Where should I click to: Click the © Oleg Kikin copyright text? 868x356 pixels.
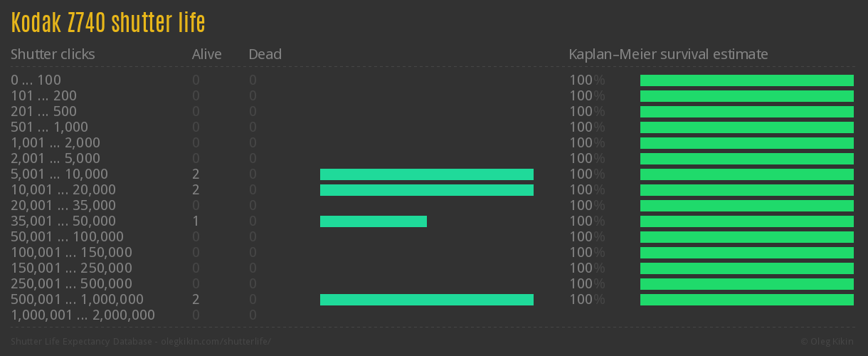click(827, 342)
